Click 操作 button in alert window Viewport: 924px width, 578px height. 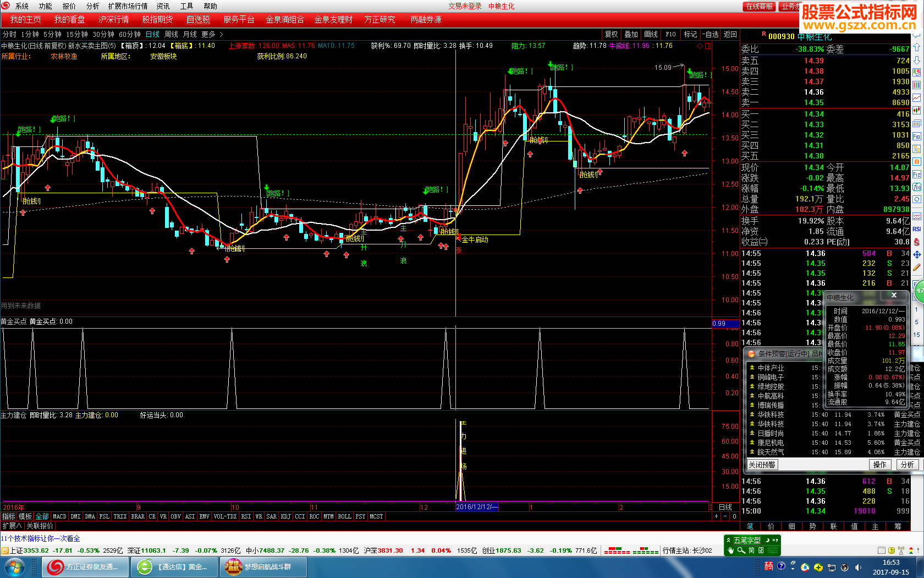coord(880,465)
